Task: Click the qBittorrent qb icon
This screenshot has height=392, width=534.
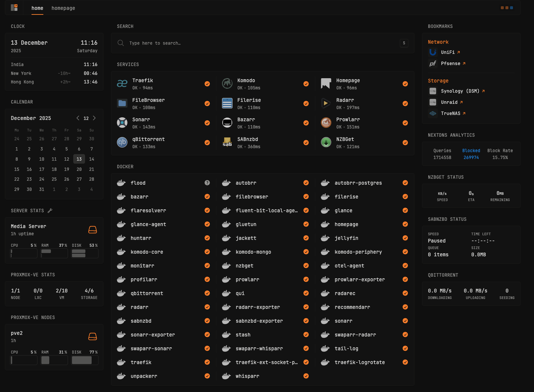Action: click(122, 143)
